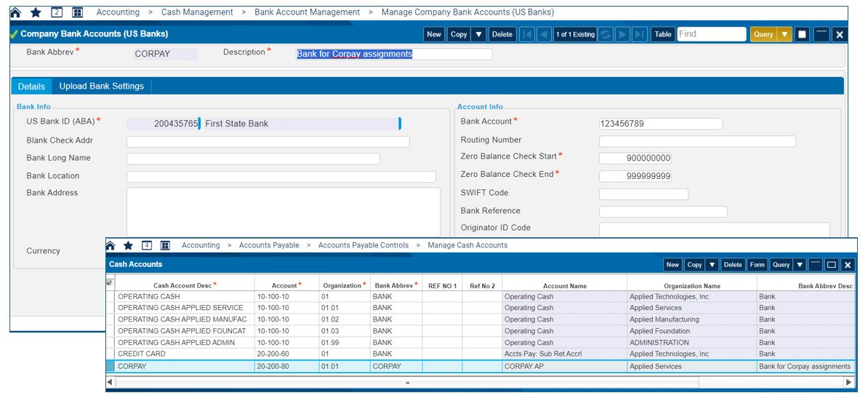Expand the Copy dropdown arrow in Company Bank Accounts
Viewport: 868px width, 401px height.
(x=478, y=34)
